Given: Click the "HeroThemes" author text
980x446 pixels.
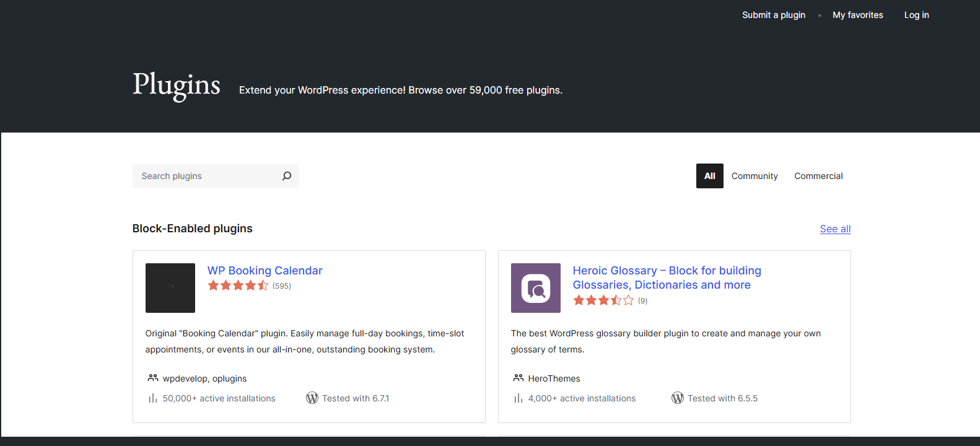Looking at the screenshot, I should pyautogui.click(x=554, y=378).
